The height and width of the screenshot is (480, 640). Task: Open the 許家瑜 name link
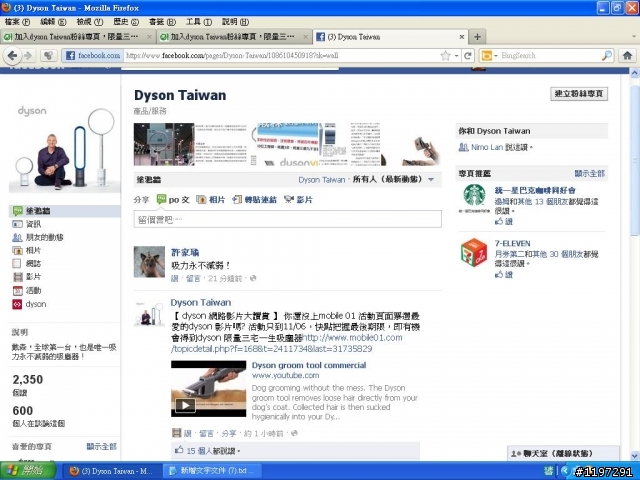[x=185, y=252]
